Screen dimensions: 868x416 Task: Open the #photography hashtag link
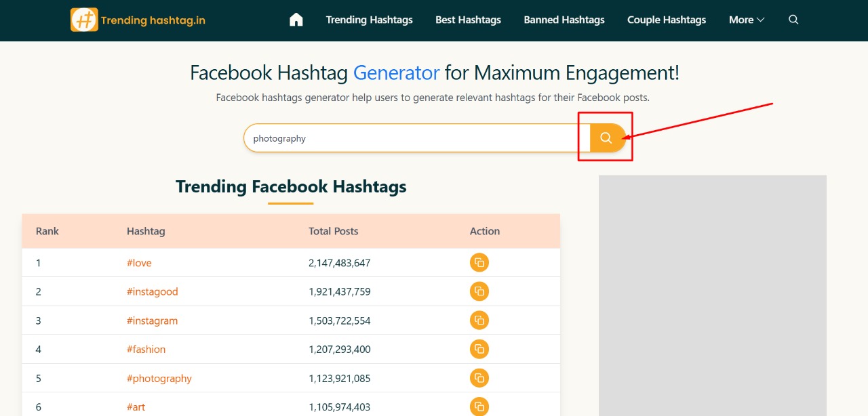click(x=159, y=378)
